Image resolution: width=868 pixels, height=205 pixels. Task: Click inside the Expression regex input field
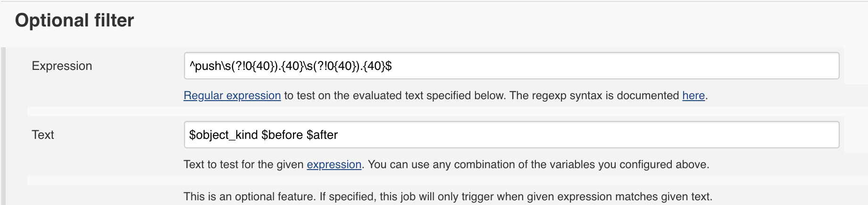pos(511,66)
